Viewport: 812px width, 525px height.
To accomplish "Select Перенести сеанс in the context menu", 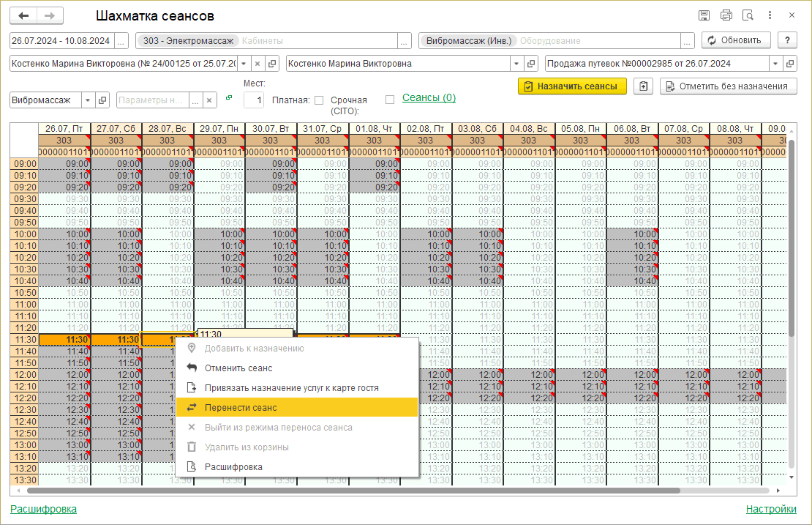I will [241, 407].
